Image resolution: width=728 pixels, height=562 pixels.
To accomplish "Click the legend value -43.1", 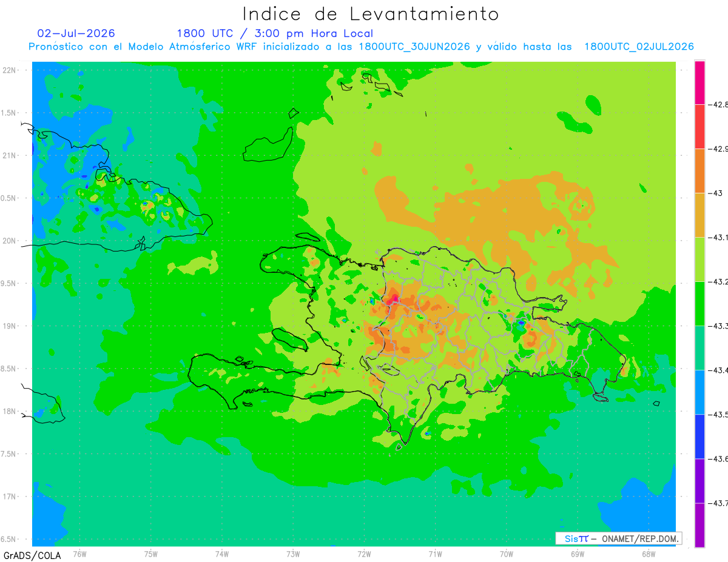I will [719, 237].
